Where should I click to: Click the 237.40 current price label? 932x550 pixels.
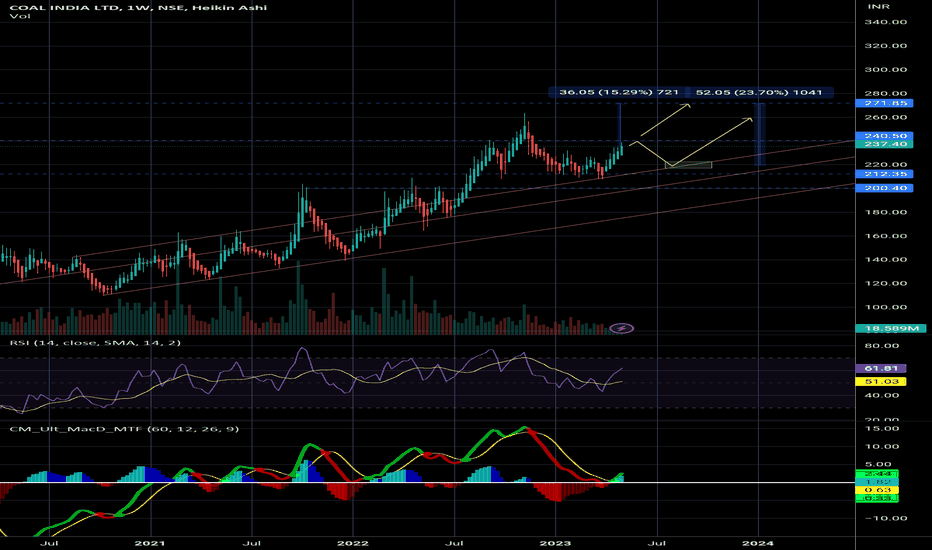(884, 144)
